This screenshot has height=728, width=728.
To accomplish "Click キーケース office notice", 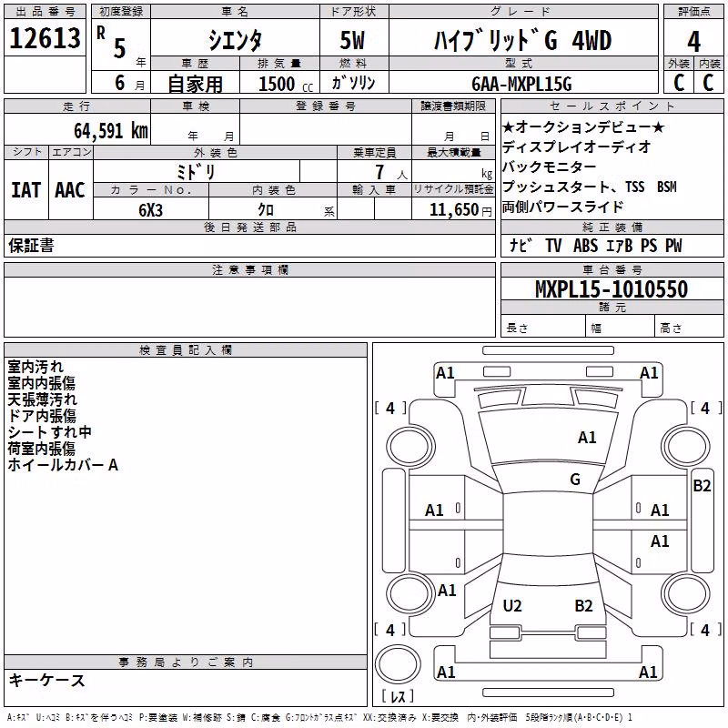I will [x=47, y=681].
